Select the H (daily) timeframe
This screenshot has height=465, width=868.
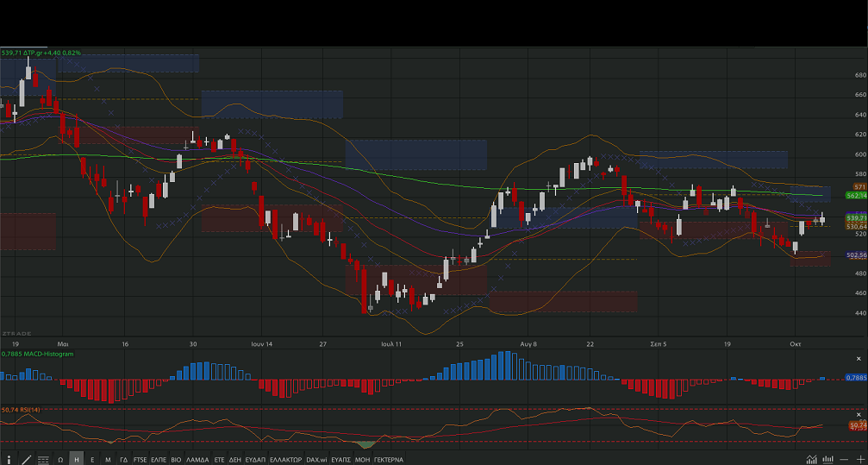click(77, 460)
